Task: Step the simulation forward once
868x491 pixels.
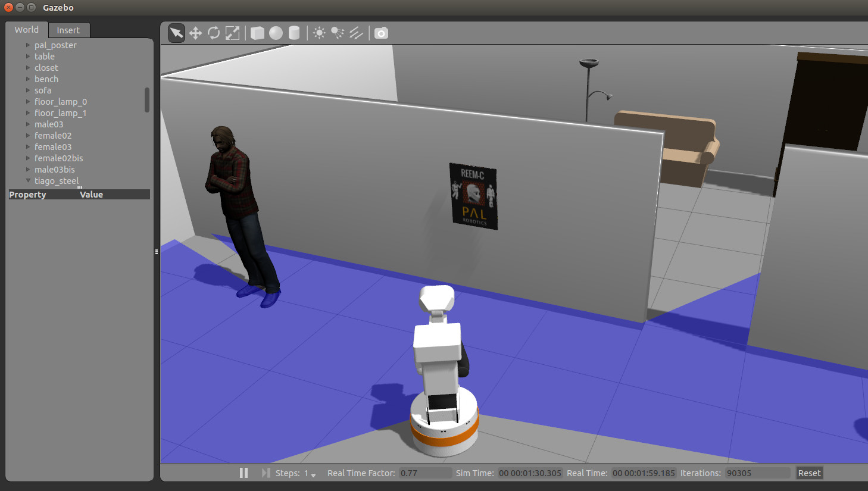Action: (266, 473)
